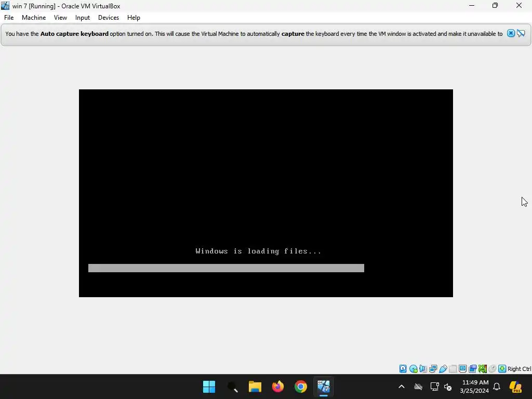Click the audio status indicator
The height and width of the screenshot is (399, 532).
pyautogui.click(x=423, y=369)
